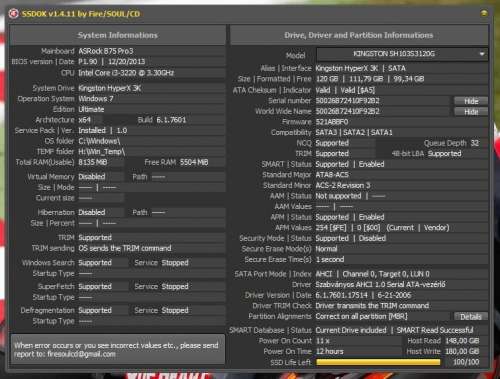Select the OS folder value C:\Windows\
This screenshot has width=500, height=379.
(x=99, y=141)
